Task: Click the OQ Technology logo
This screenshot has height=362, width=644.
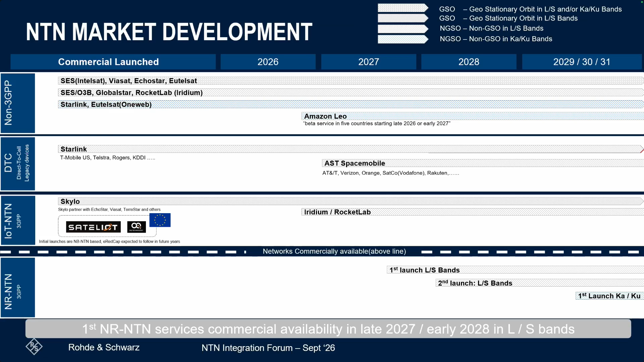Action: 137,227
